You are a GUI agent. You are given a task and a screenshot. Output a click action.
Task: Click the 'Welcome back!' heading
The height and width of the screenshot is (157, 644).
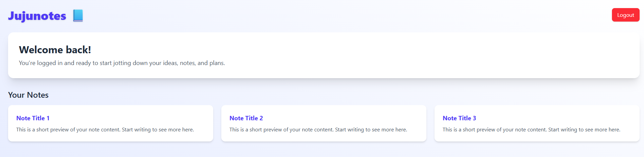pos(55,50)
